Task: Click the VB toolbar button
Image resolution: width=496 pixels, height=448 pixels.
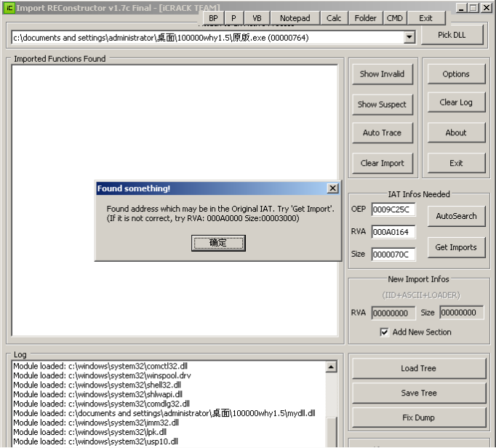Action: (257, 17)
